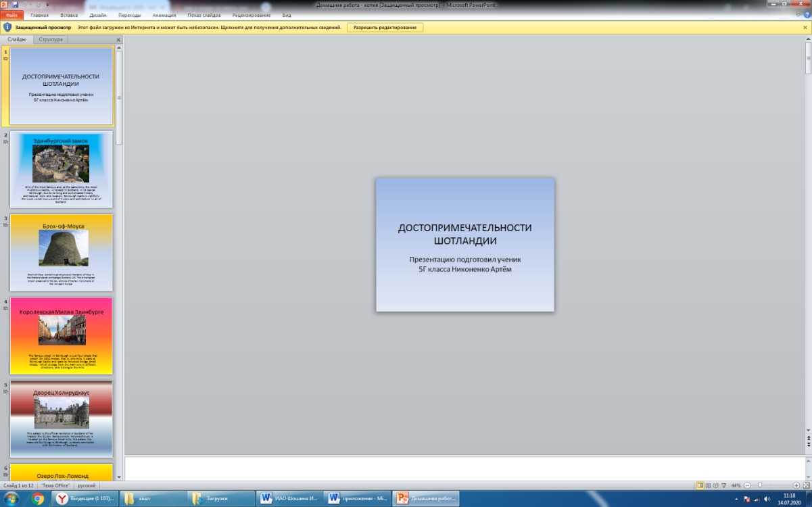This screenshot has width=812, height=507.
Task: Click the main slide title ДОСТОПРИМЕЧАТЕЛЬНОСТИ ШОТЛАНДИИ
Action: pos(465,234)
